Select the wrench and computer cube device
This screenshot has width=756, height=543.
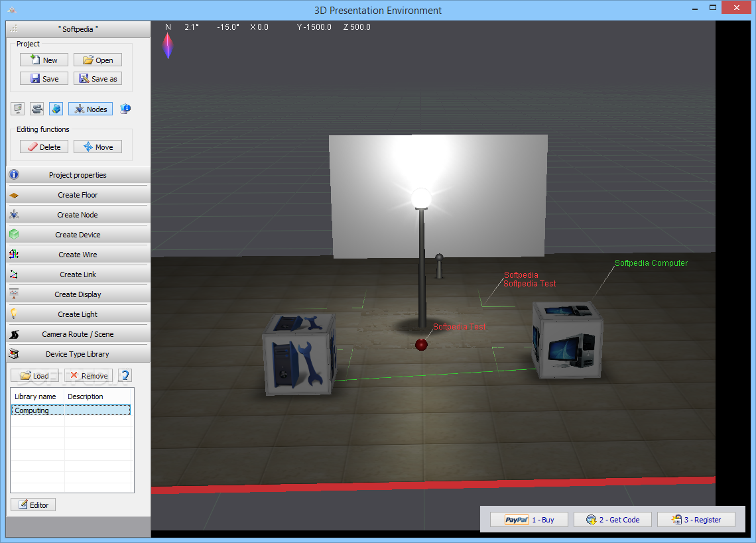pyautogui.click(x=299, y=355)
